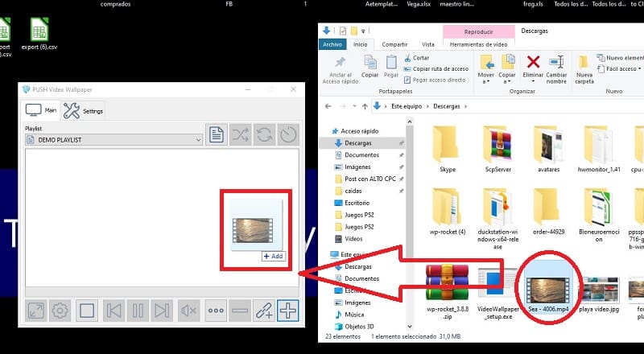Click Nueva carpeta in the ribbon
Screen dimensions: 644x354
click(584, 70)
